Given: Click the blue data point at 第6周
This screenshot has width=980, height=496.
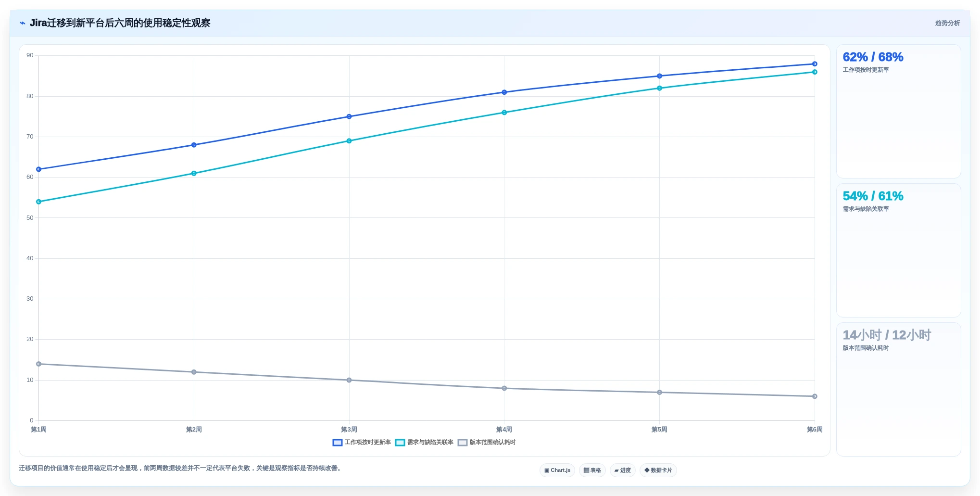Looking at the screenshot, I should pyautogui.click(x=815, y=64).
